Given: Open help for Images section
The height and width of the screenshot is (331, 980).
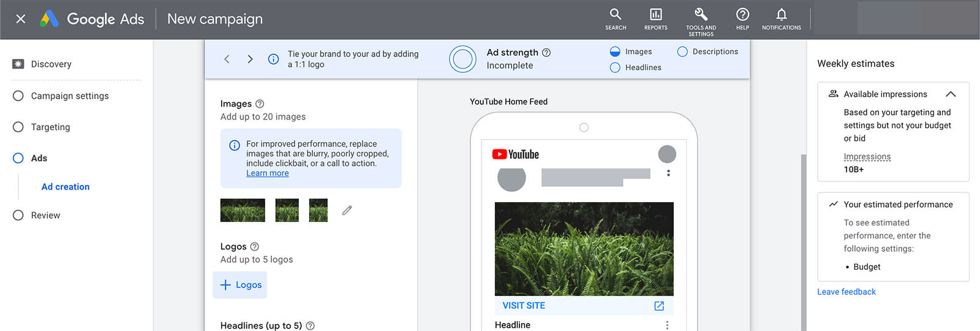Looking at the screenshot, I should click(x=260, y=104).
